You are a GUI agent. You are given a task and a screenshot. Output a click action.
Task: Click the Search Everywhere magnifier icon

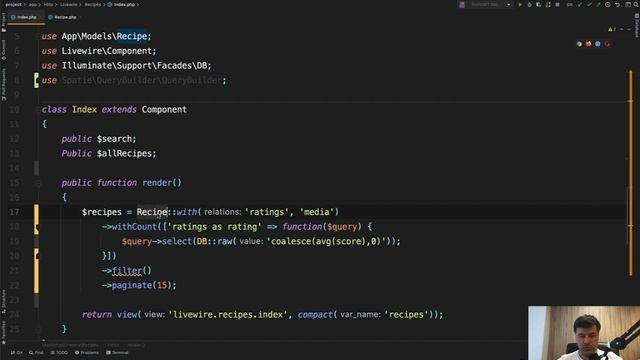(636, 5)
